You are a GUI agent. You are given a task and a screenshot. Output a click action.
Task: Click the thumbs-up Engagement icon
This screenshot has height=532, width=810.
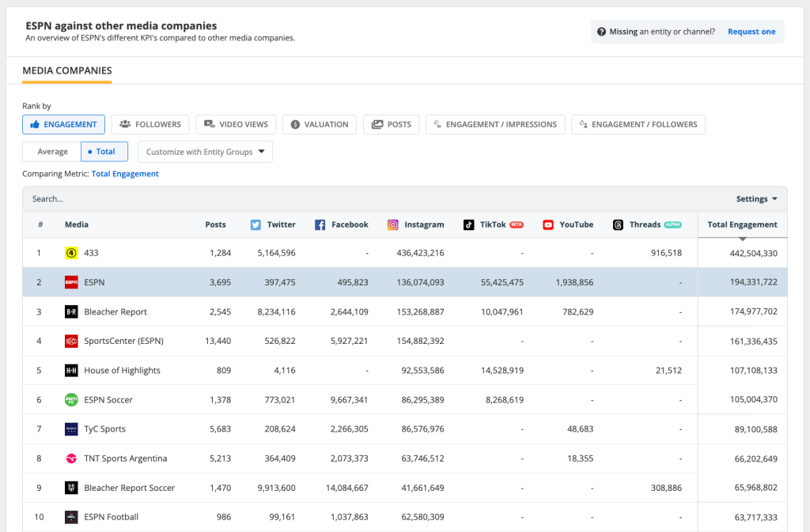[x=35, y=124]
